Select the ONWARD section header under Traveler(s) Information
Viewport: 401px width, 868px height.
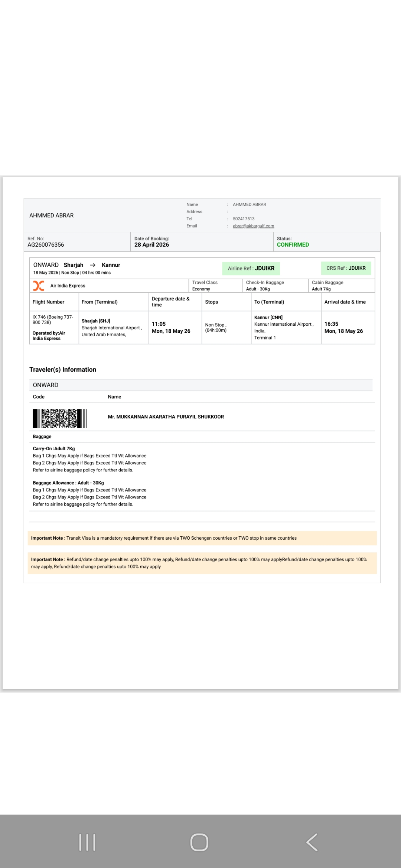[201, 385]
